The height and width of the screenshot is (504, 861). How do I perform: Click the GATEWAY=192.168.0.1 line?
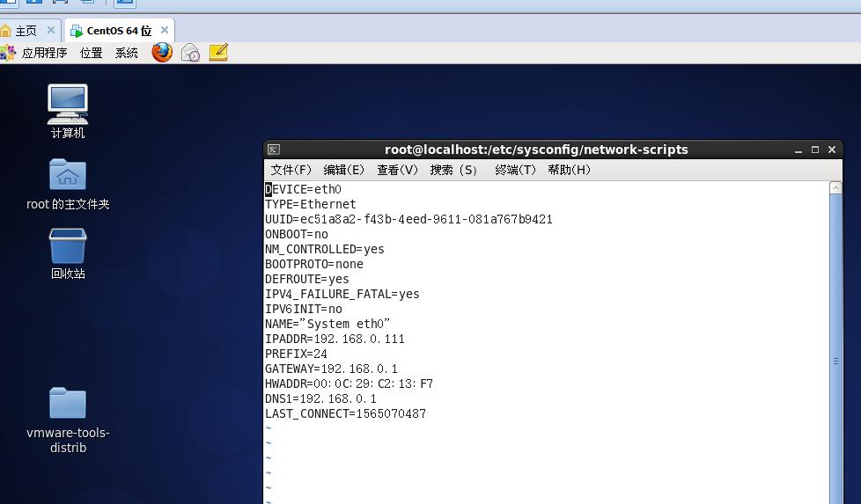[331, 369]
